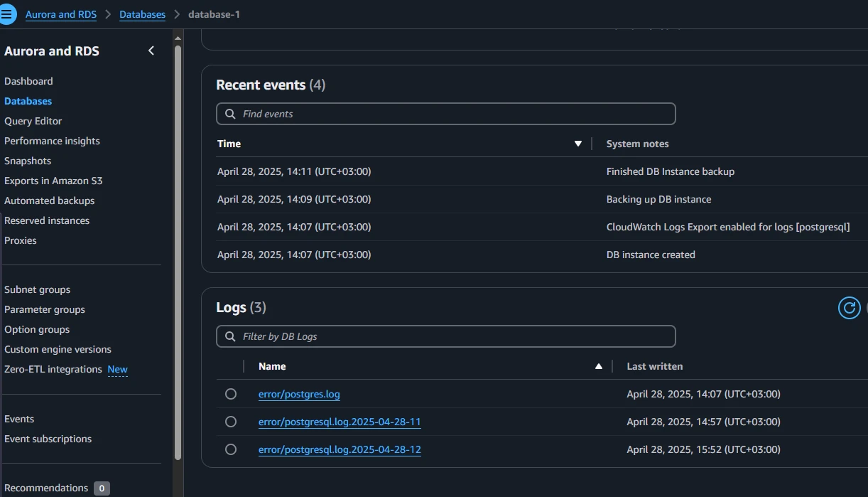Image resolution: width=868 pixels, height=497 pixels.
Task: Open the hamburger navigation menu icon
Action: (x=8, y=14)
